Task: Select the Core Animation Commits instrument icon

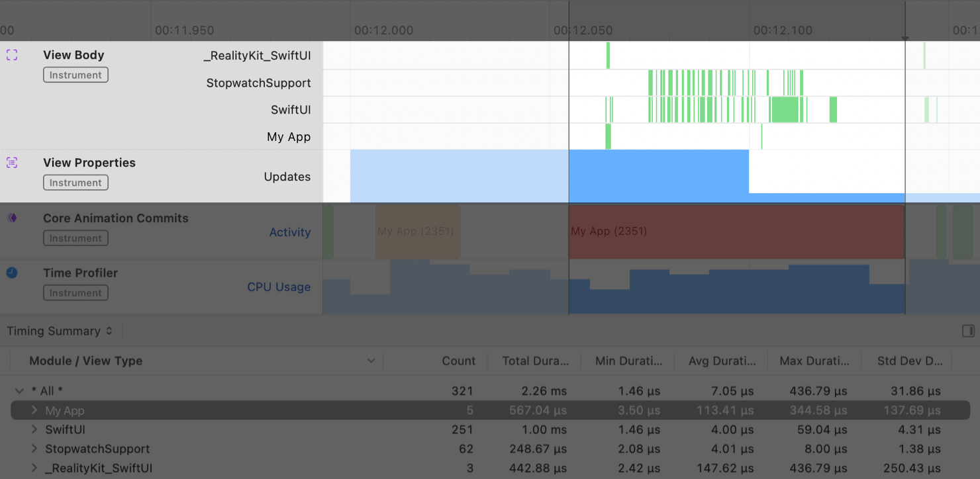Action: pyautogui.click(x=11, y=218)
